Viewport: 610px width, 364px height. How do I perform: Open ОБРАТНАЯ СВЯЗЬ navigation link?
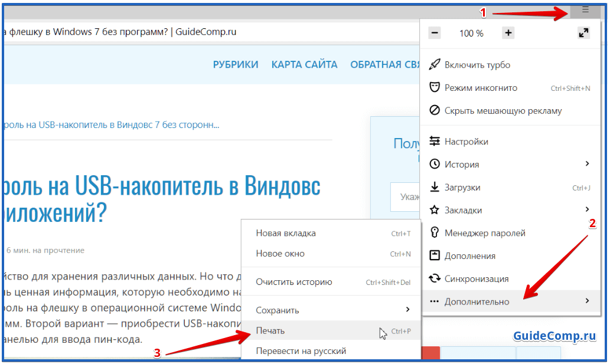(x=385, y=64)
